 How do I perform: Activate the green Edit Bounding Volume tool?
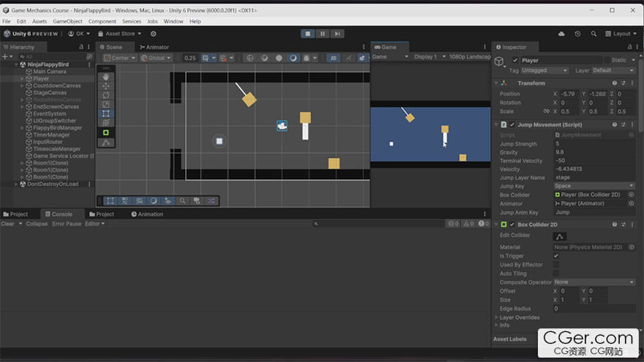click(106, 132)
